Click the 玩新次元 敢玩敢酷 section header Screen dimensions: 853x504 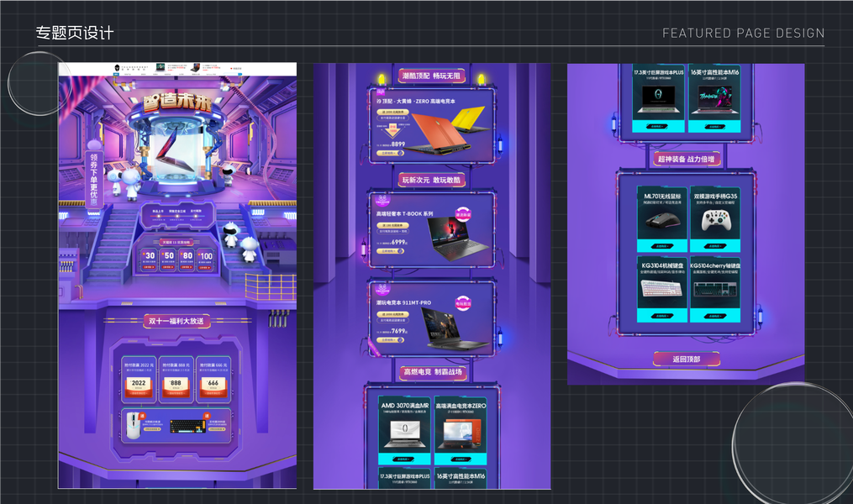[431, 180]
